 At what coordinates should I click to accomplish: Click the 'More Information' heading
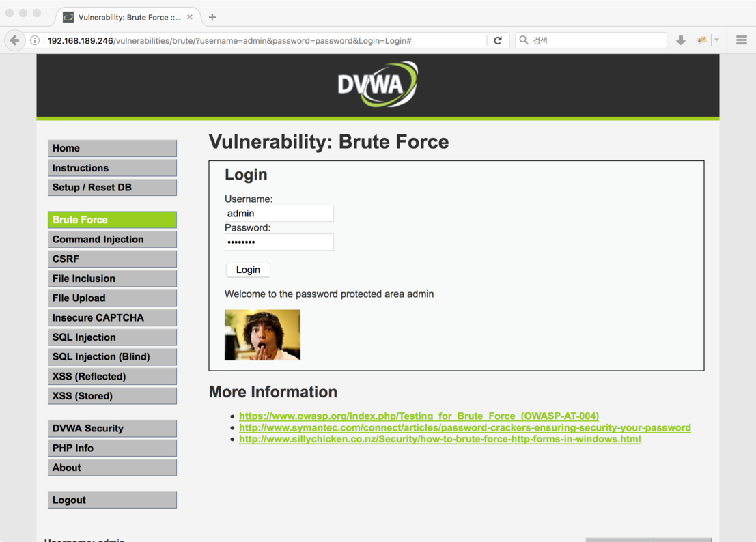[x=273, y=392]
